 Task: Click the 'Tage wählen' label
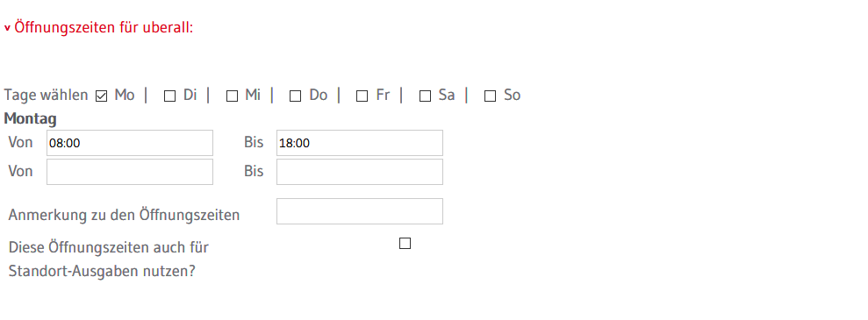coord(46,95)
